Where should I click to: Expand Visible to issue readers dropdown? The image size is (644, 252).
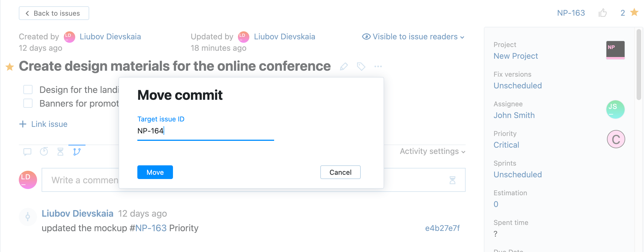tap(413, 37)
